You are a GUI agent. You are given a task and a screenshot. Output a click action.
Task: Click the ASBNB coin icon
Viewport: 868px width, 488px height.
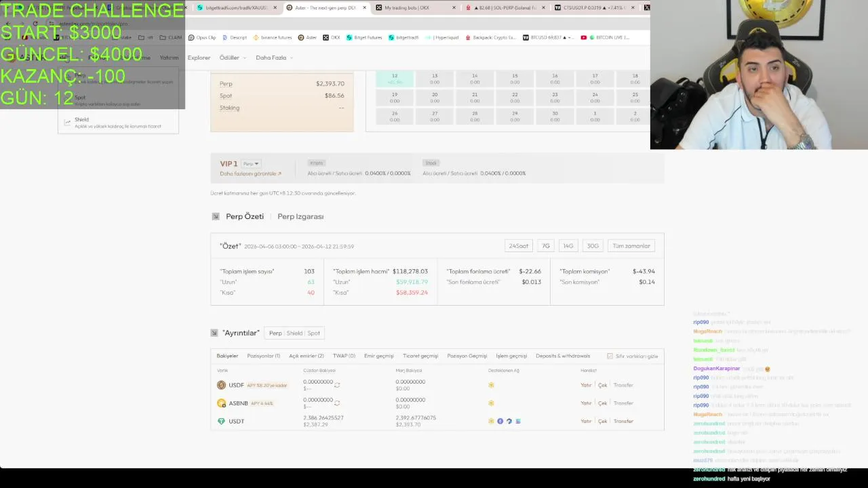tap(221, 403)
